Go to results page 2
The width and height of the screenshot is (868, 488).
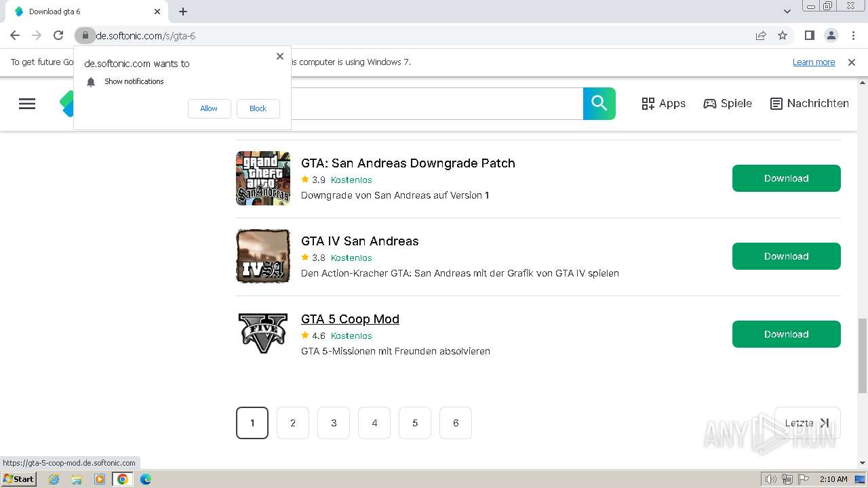[x=293, y=423]
